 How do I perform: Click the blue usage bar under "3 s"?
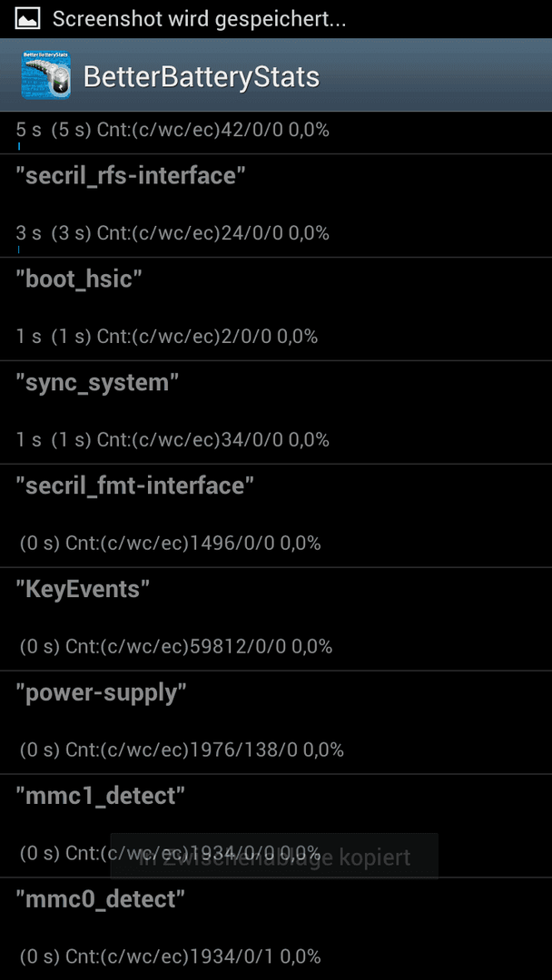(x=19, y=250)
